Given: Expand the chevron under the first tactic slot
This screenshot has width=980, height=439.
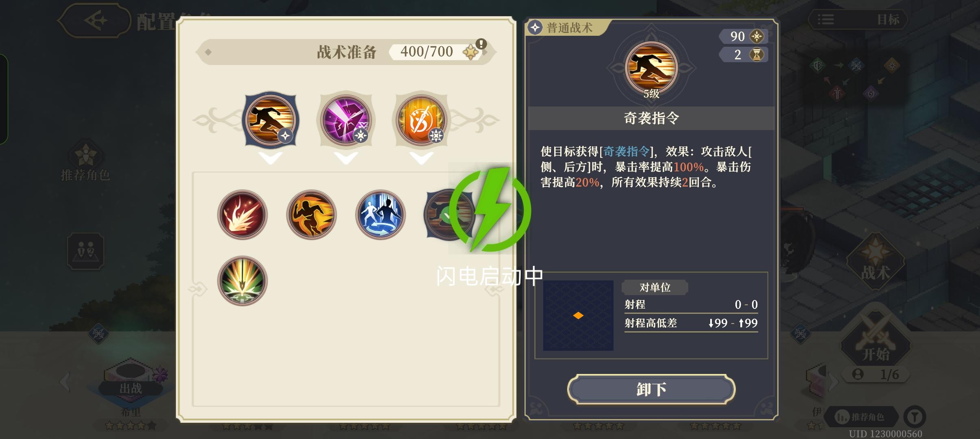Looking at the screenshot, I should pos(271,158).
